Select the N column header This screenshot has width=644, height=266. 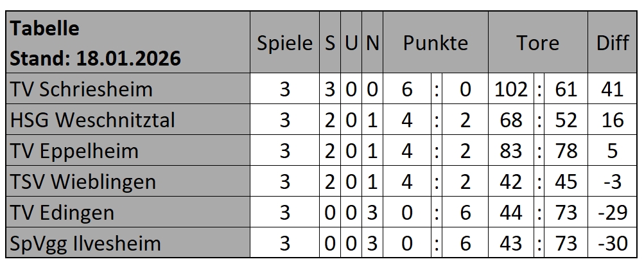[372, 44]
